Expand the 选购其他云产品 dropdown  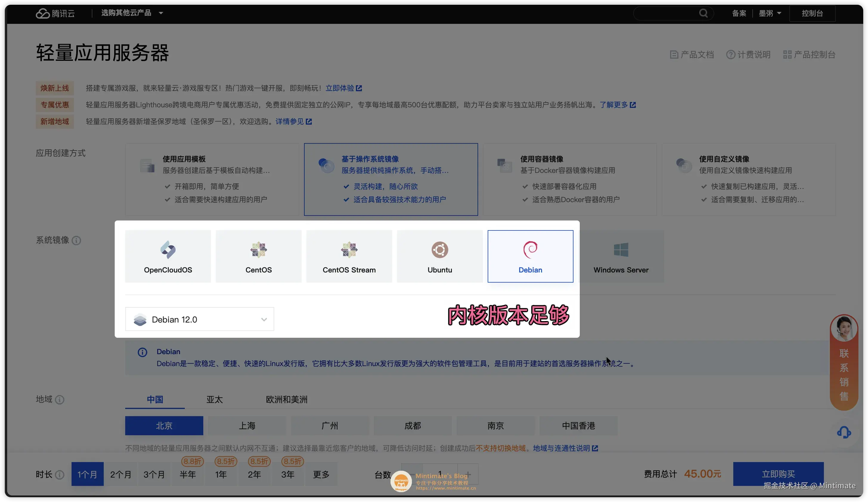[x=131, y=13]
